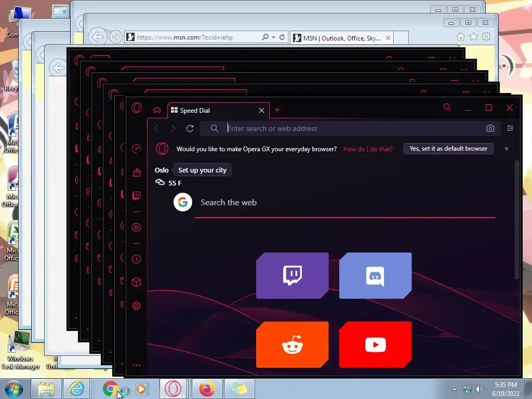Open History clock icon in sidebar
This screenshot has width=532, height=399.
tap(137, 259)
